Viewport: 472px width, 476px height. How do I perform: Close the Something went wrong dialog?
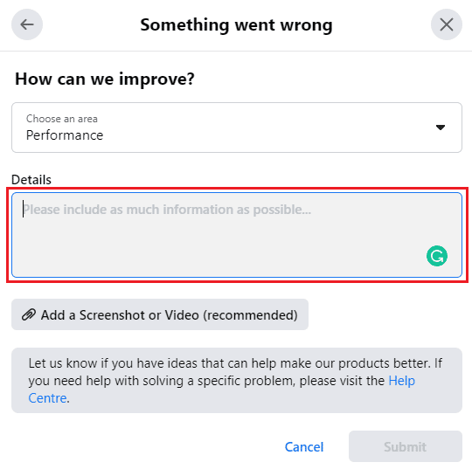[446, 24]
